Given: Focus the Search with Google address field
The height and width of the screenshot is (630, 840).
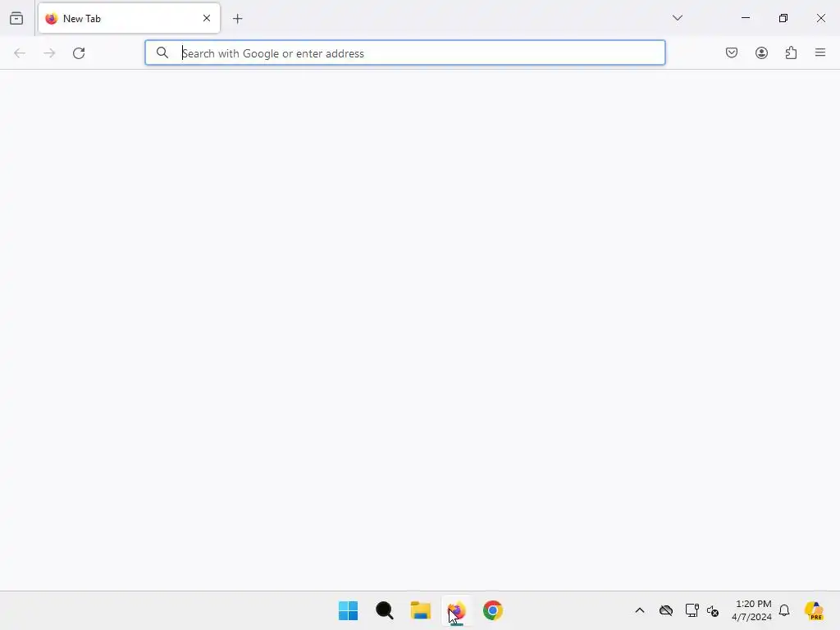Looking at the screenshot, I should [405, 52].
